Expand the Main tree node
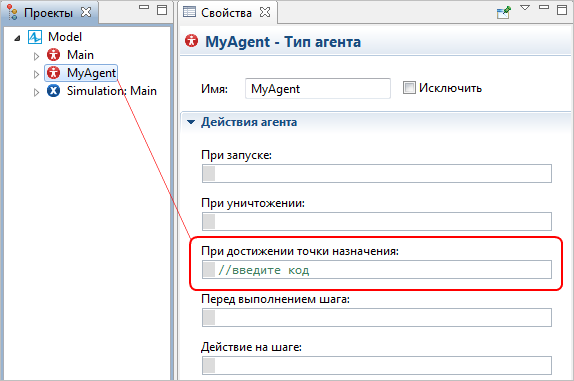 [x=36, y=56]
